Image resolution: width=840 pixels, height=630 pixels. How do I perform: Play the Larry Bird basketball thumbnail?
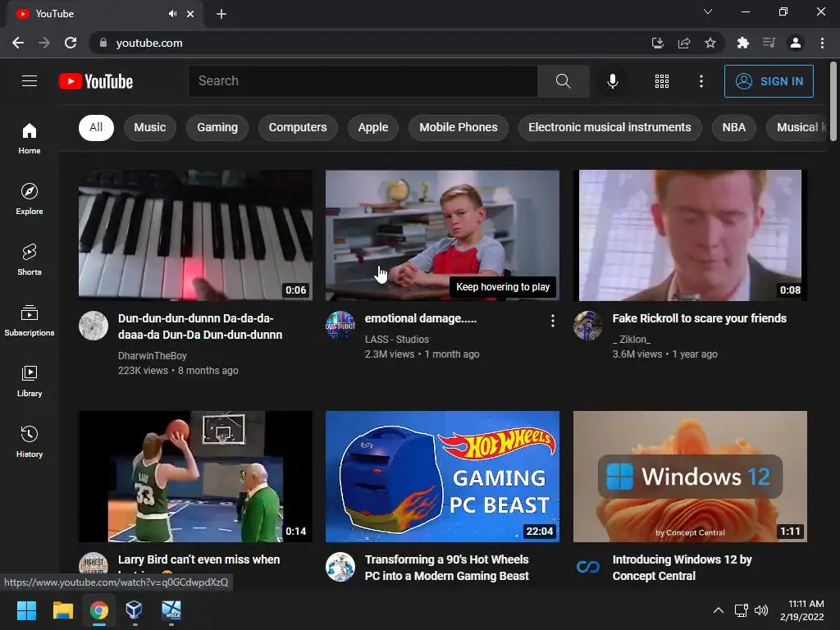click(x=195, y=477)
